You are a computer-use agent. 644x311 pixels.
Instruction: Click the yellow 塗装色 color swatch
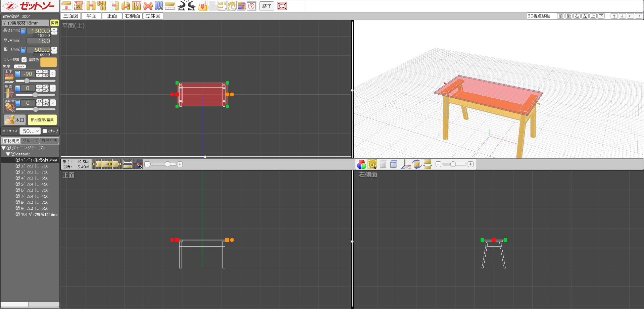click(x=48, y=62)
